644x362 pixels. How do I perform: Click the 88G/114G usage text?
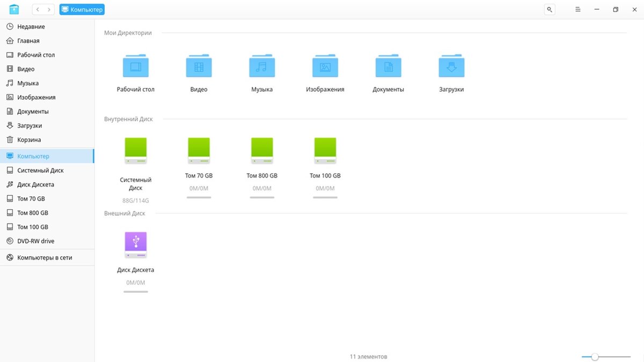coord(136,201)
